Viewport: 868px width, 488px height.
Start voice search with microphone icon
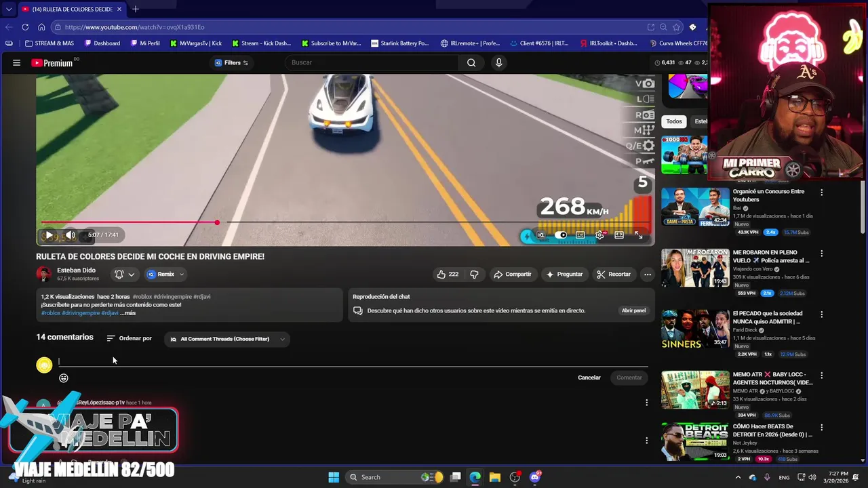(x=499, y=62)
